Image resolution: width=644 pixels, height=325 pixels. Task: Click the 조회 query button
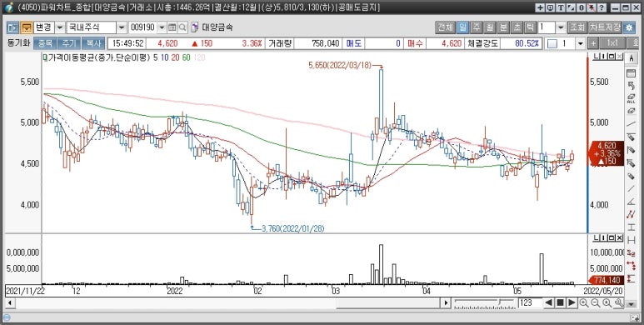577,27
